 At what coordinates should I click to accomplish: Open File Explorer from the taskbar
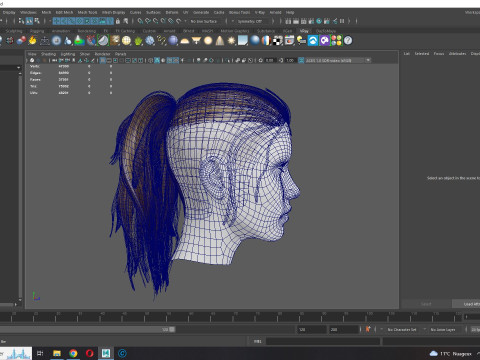tap(57, 353)
